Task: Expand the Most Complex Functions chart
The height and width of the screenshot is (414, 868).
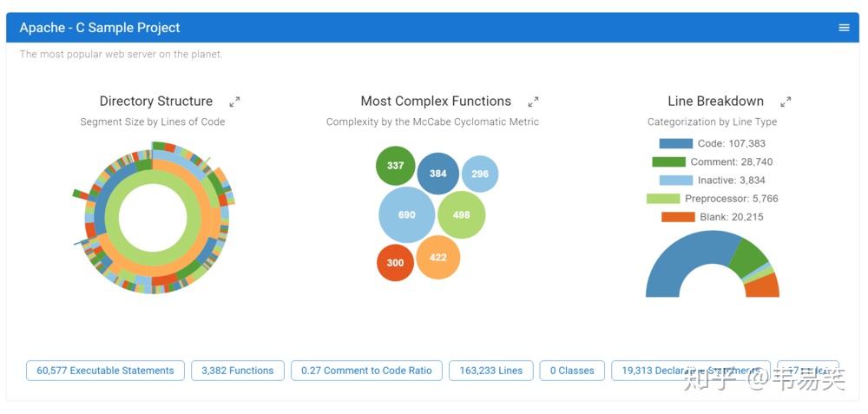Action: 534,102
